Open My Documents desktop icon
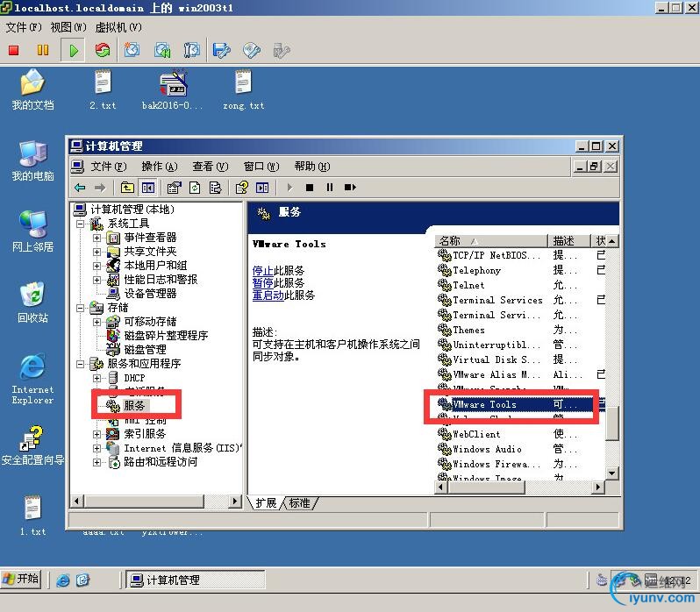This screenshot has height=612, width=700. (x=32, y=89)
